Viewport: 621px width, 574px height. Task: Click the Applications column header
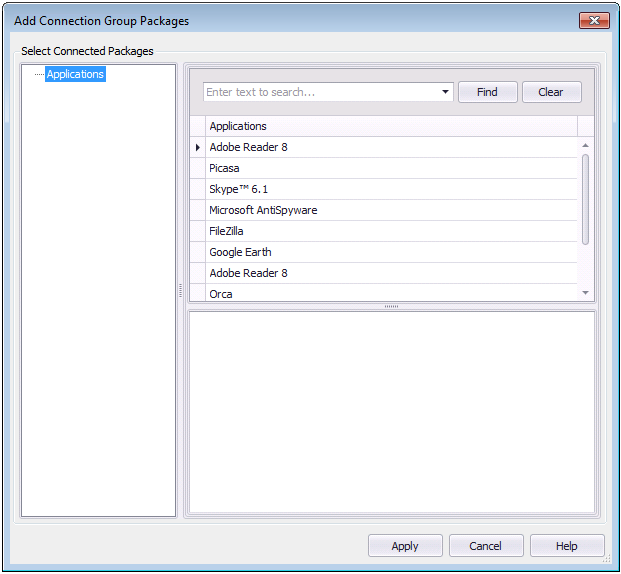point(390,126)
